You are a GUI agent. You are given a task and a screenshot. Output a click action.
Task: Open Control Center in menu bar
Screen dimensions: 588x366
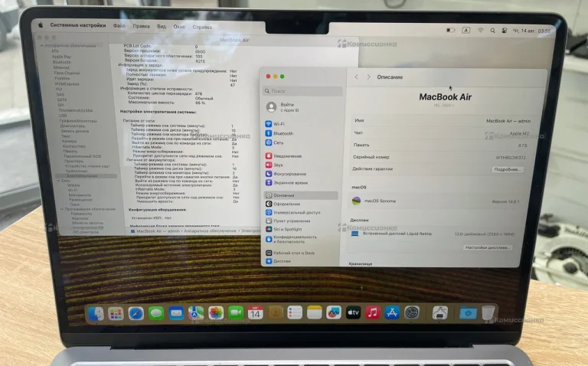pyautogui.click(x=505, y=31)
